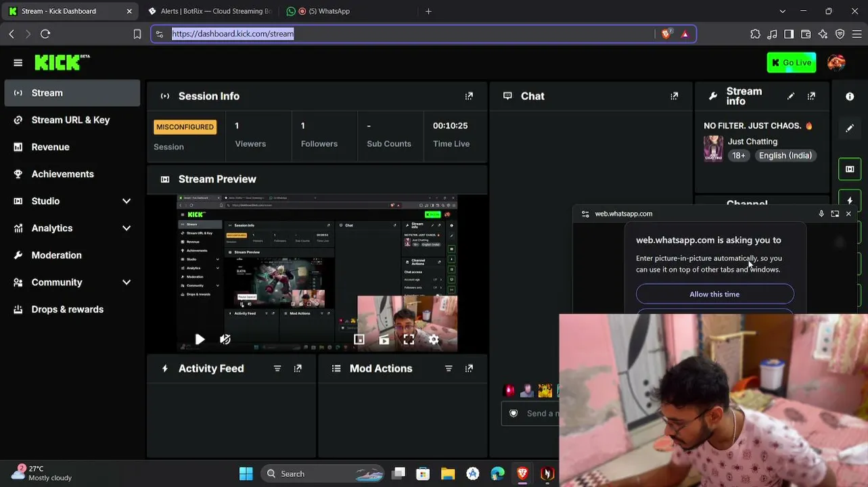Open stream preview settings gear
Image resolution: width=868 pixels, height=487 pixels.
(x=434, y=340)
